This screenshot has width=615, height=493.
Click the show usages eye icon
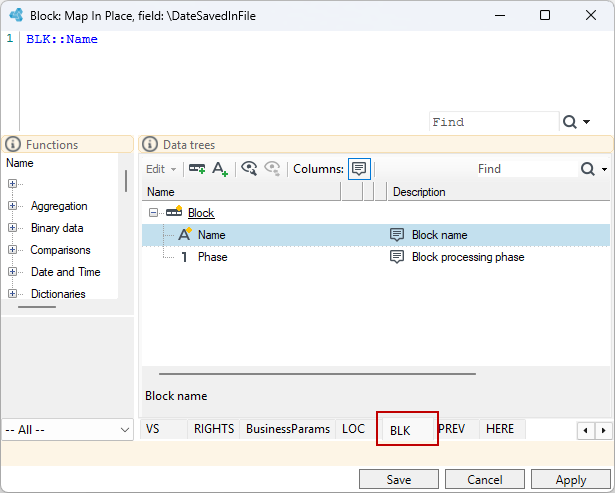[249, 169]
